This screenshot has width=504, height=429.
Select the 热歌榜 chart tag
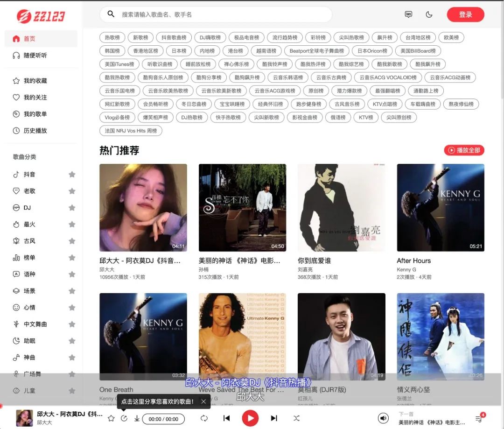point(112,38)
